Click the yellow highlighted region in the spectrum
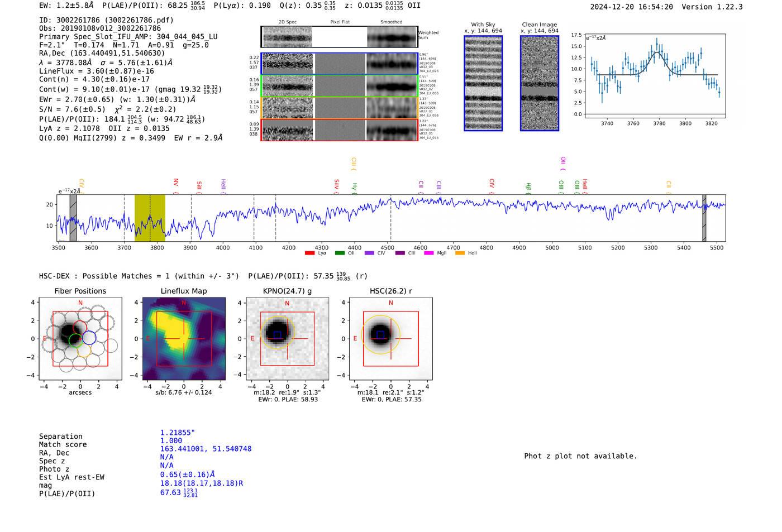 coord(150,218)
